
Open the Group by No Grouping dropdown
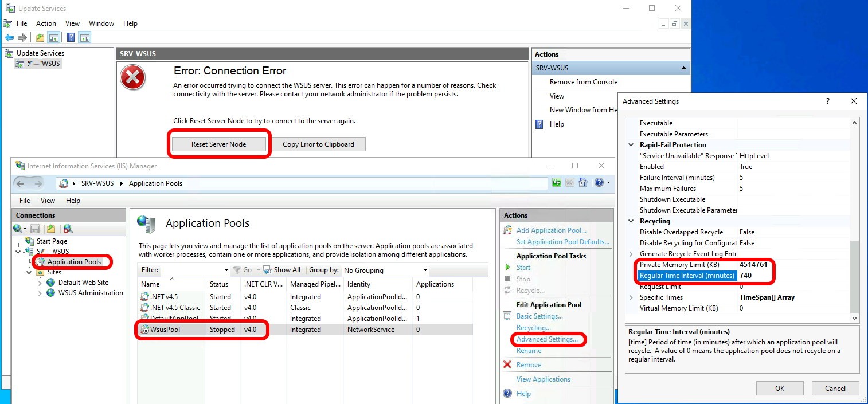click(385, 270)
